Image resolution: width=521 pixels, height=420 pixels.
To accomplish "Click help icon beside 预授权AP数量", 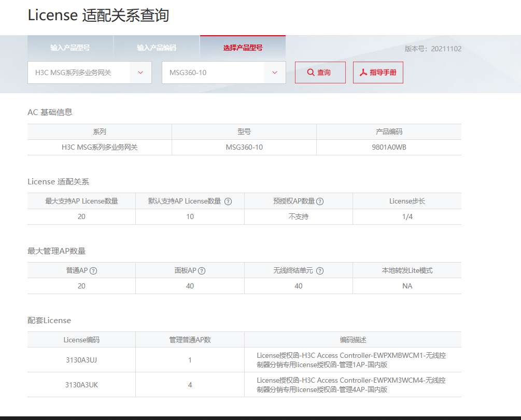I will [x=320, y=201].
